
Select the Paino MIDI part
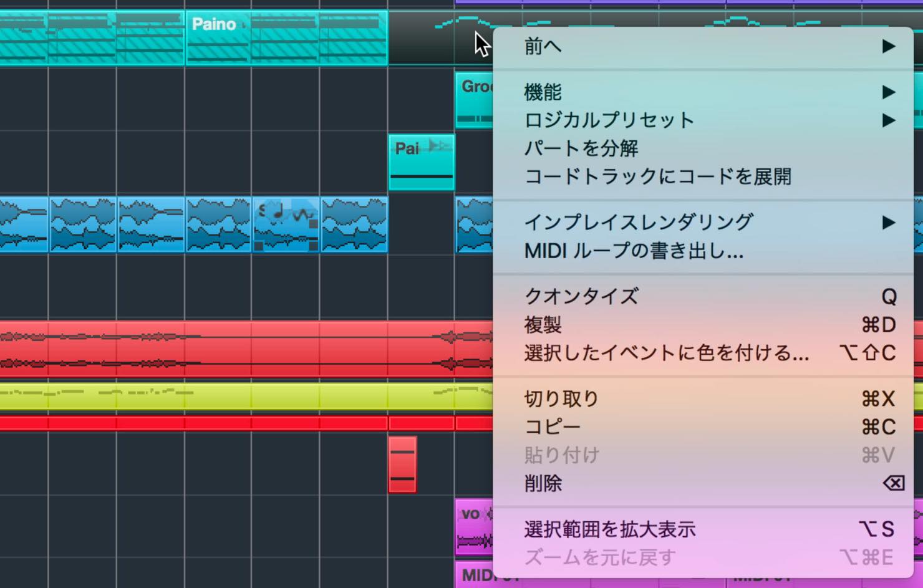point(286,37)
